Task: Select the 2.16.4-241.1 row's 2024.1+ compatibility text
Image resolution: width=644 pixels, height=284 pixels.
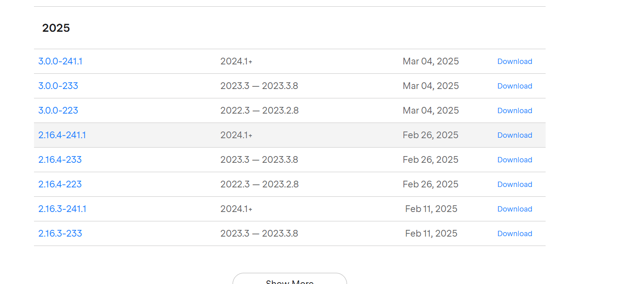Action: coord(236,135)
